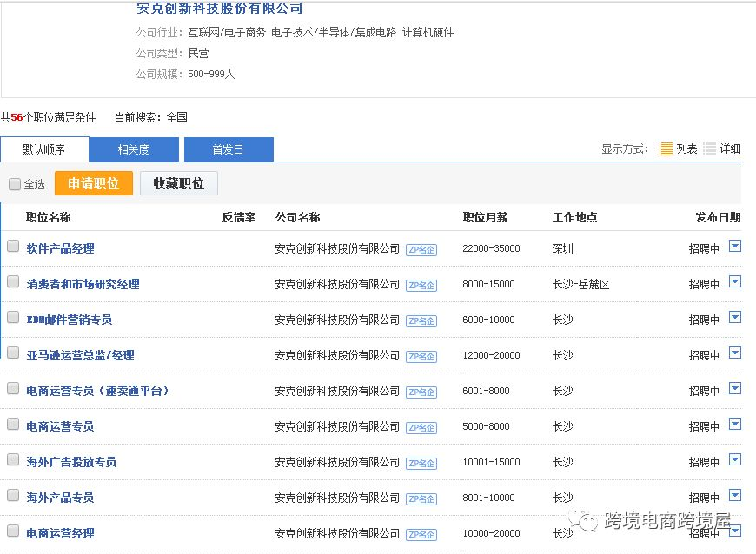Expand details arrow for 亚马逊运营总监/经理 row
The image size is (756, 554).
coord(735,353)
